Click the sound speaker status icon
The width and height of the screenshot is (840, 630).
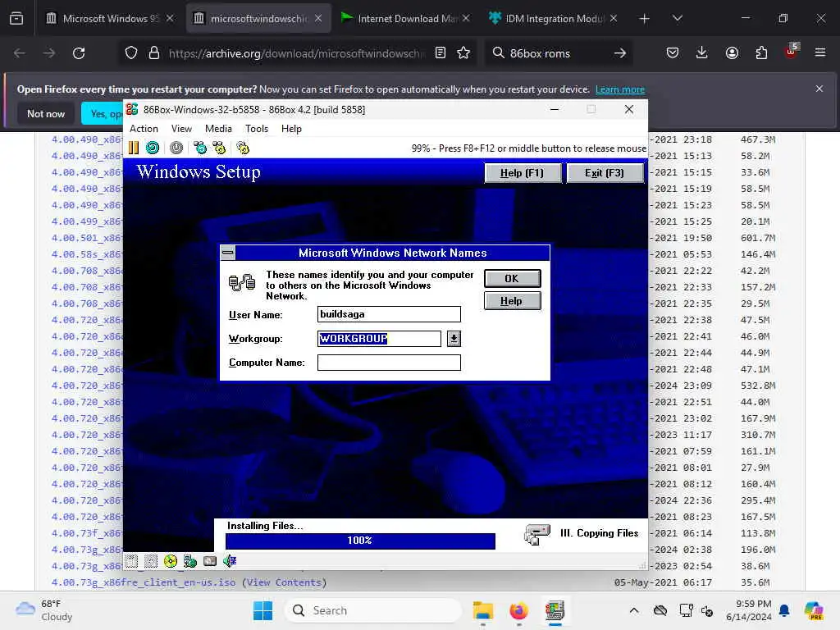click(x=230, y=561)
